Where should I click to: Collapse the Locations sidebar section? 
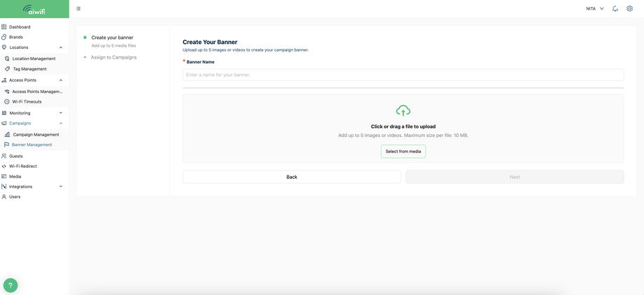[61, 48]
